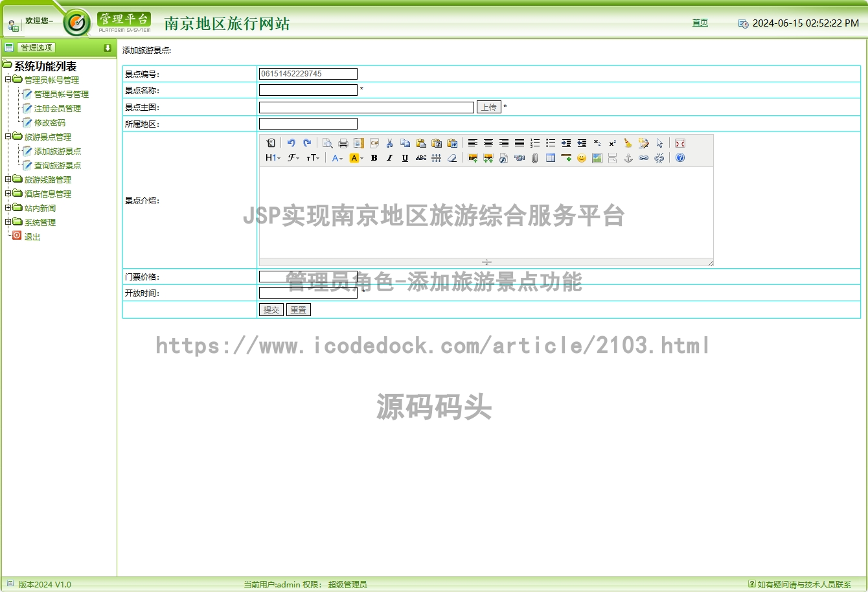868x592 pixels.
Task: Open 修改密码 menu item
Action: pos(50,123)
